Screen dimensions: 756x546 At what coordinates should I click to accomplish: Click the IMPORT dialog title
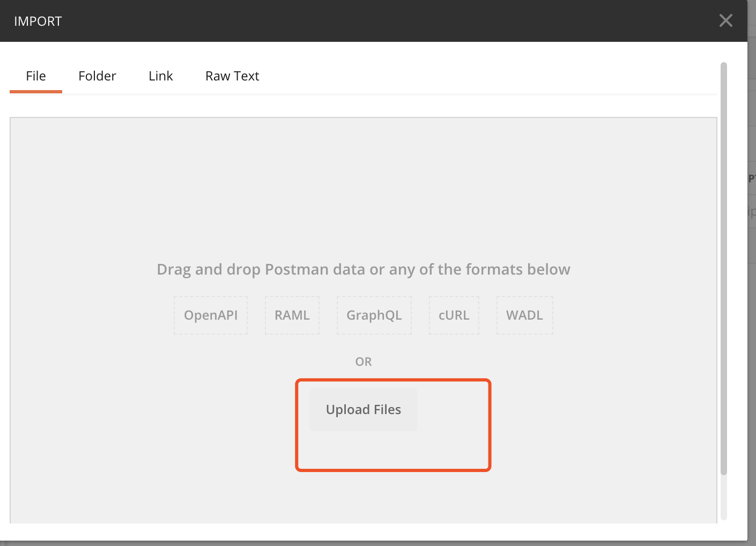pos(38,21)
